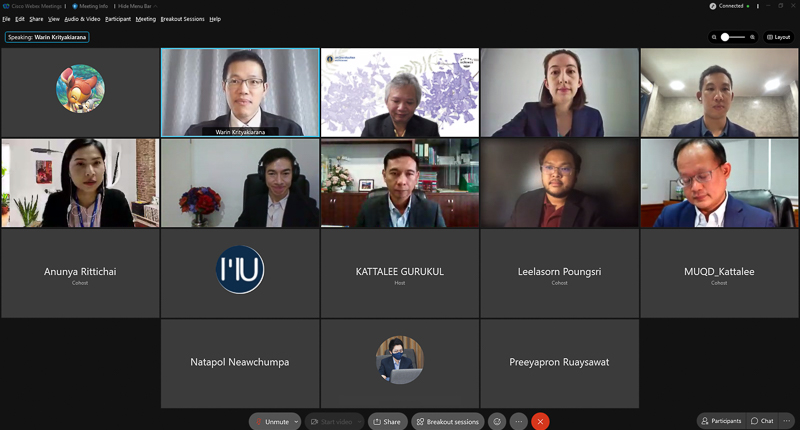Expand video options arrow beside Start video
Screen dimensions: 800x430
(x=360, y=422)
